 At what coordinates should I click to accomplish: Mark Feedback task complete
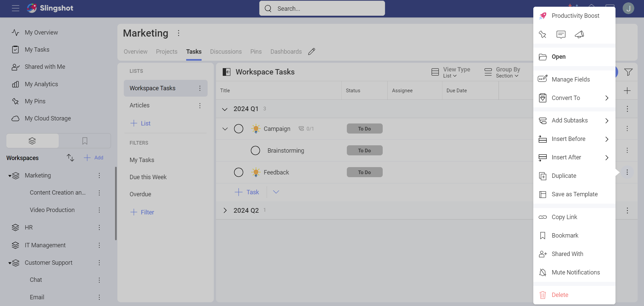pyautogui.click(x=238, y=172)
